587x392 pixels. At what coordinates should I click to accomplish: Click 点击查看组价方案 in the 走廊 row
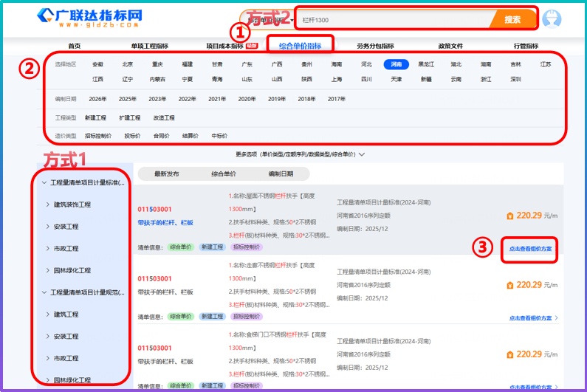click(x=530, y=318)
